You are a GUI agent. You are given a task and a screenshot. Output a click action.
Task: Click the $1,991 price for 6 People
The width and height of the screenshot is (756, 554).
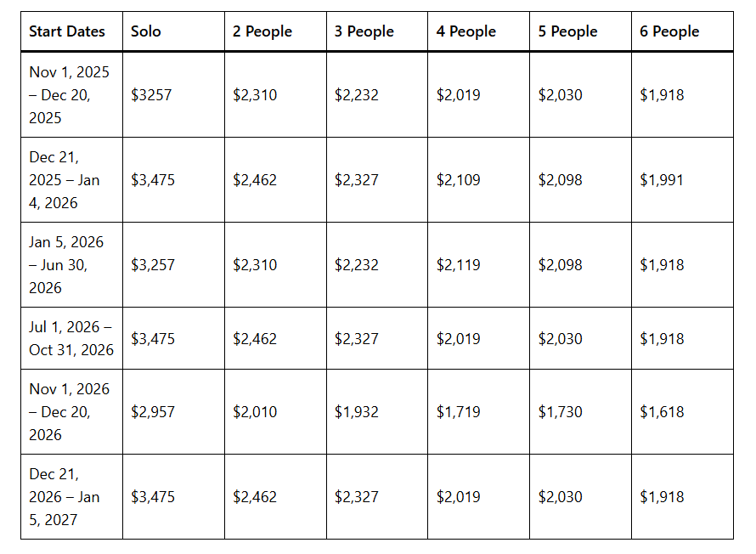(662, 180)
